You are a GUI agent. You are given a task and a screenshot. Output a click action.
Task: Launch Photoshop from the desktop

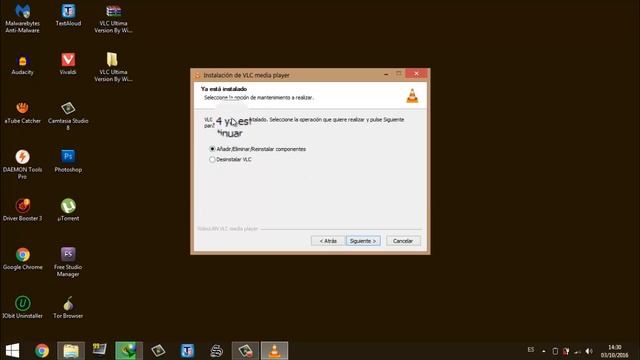(68, 161)
